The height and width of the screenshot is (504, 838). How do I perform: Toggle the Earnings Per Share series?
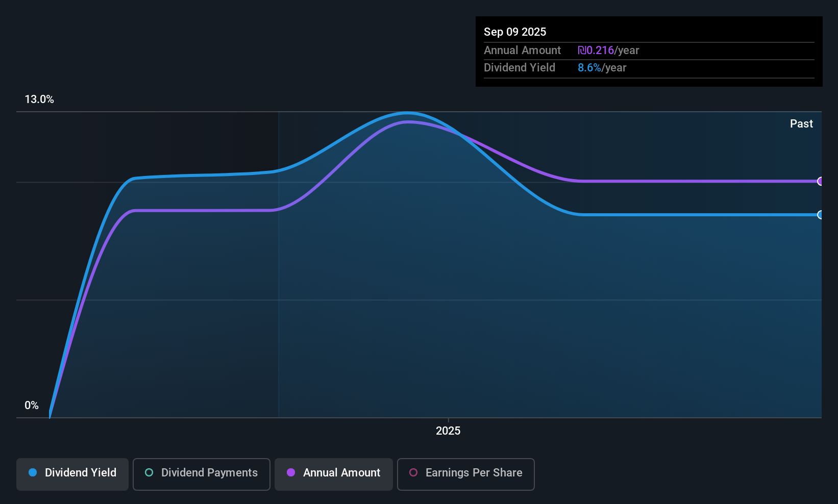(466, 474)
